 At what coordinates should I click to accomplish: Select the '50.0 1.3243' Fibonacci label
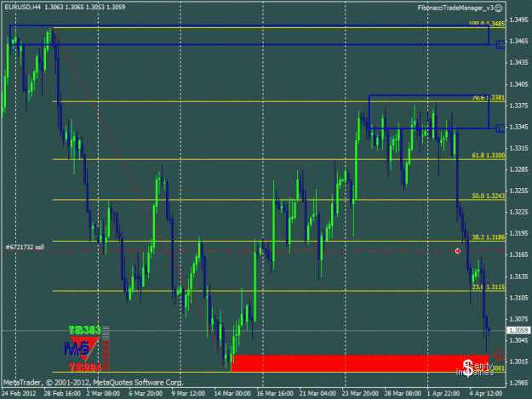pyautogui.click(x=489, y=196)
